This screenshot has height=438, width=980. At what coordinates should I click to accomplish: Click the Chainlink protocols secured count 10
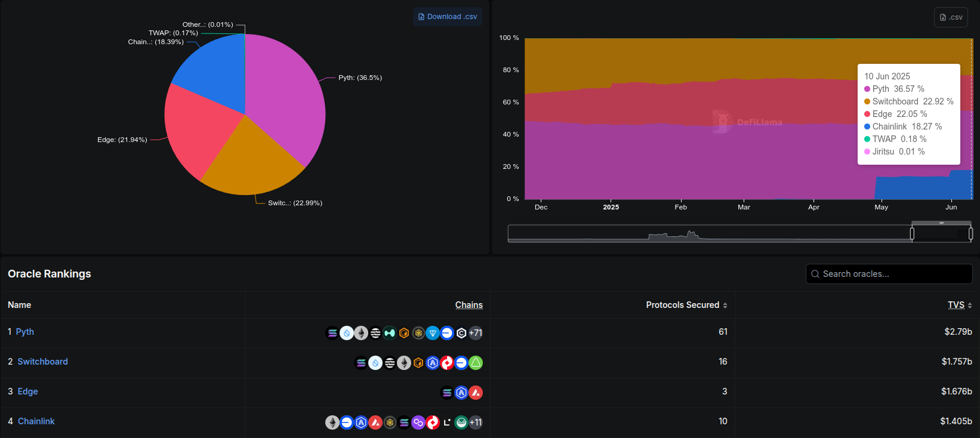coord(723,421)
